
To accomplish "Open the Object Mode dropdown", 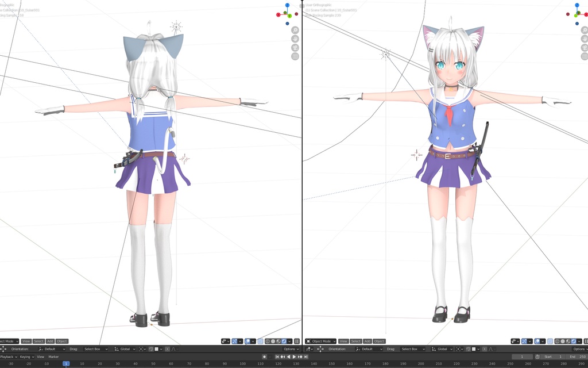I will (320, 340).
